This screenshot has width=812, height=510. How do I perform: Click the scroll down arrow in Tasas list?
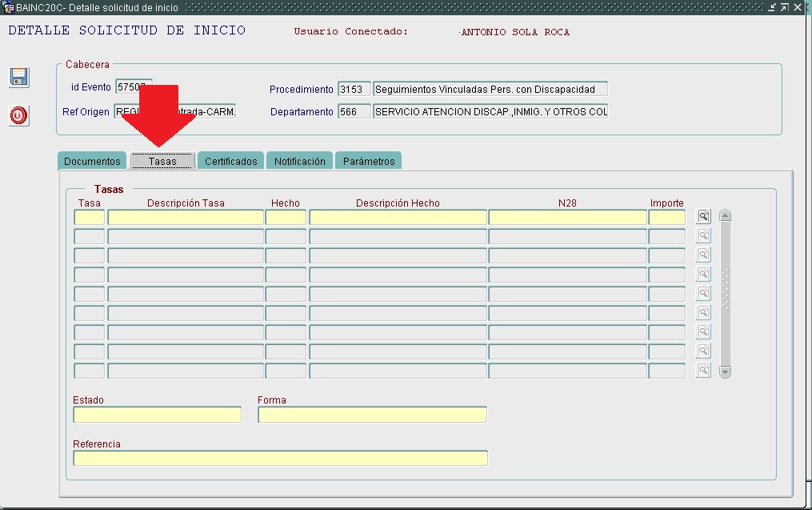pos(726,371)
